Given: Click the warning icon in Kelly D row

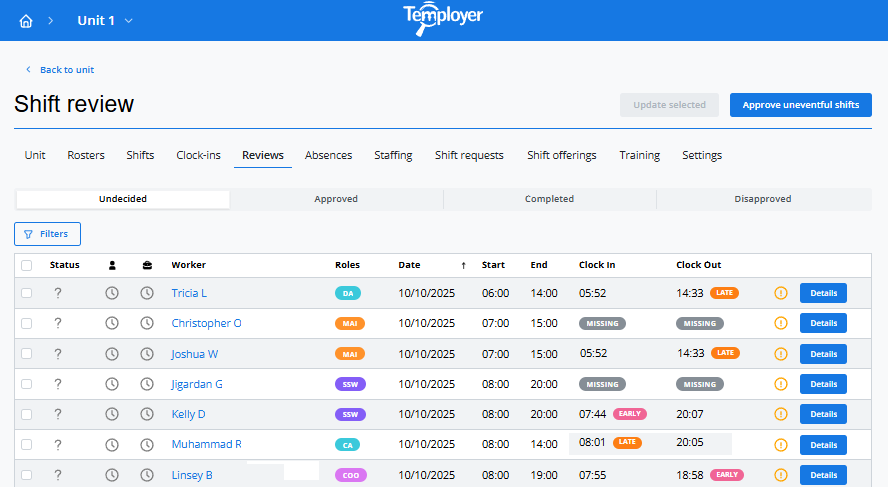Looking at the screenshot, I should (781, 414).
